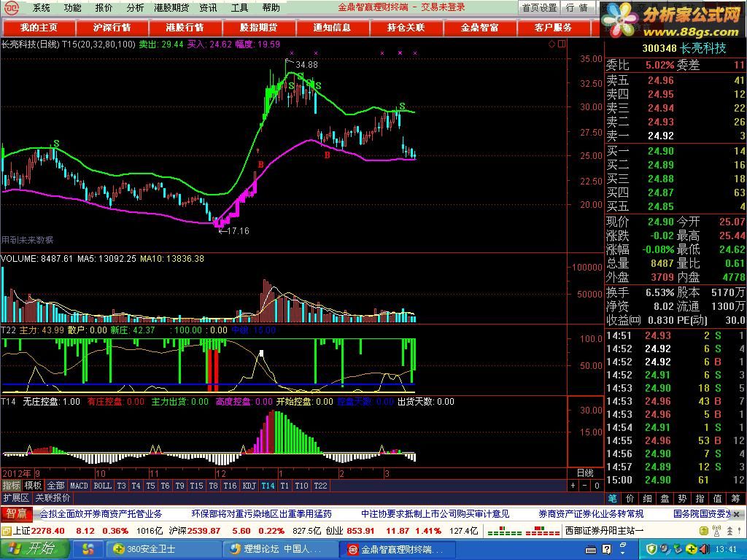Select the 笔 tab in quote panel
Image resolution: width=747 pixels, height=560 pixels.
point(613,499)
